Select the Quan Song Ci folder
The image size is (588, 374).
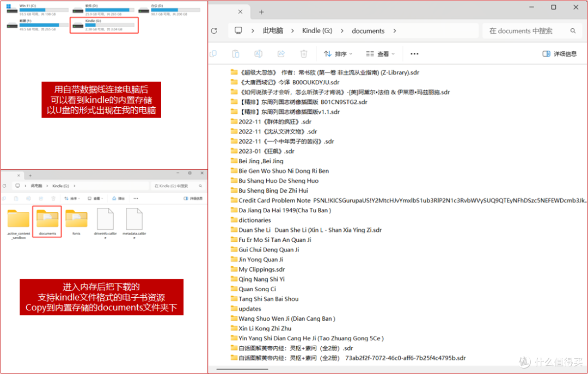253,289
